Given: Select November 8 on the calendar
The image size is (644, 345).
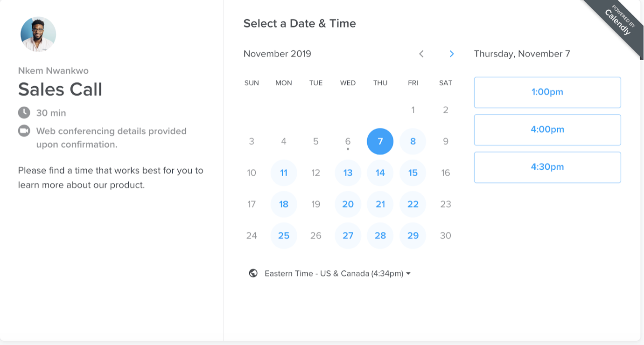Looking at the screenshot, I should 413,141.
